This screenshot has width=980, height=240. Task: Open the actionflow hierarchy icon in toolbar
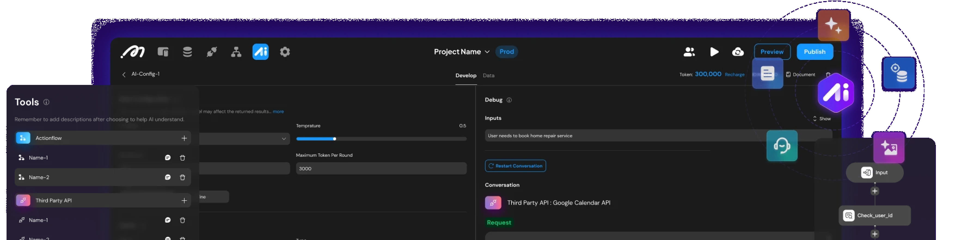click(x=236, y=52)
